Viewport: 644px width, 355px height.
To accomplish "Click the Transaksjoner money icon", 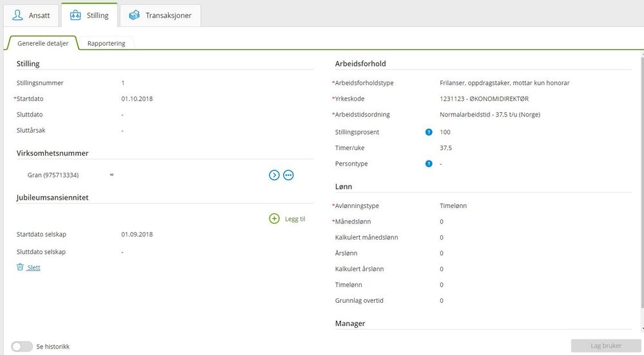I will [134, 15].
